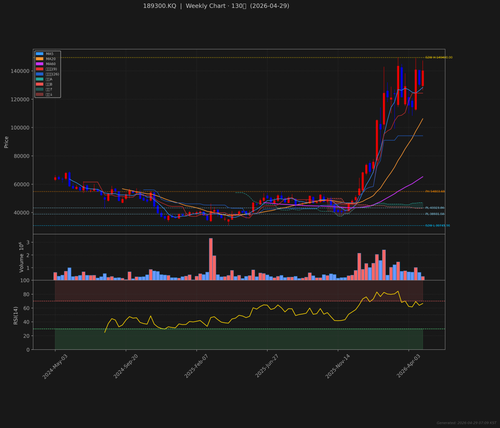Click the 60000 price axis tick
This screenshot has width=500, height=428.
pos(22,184)
